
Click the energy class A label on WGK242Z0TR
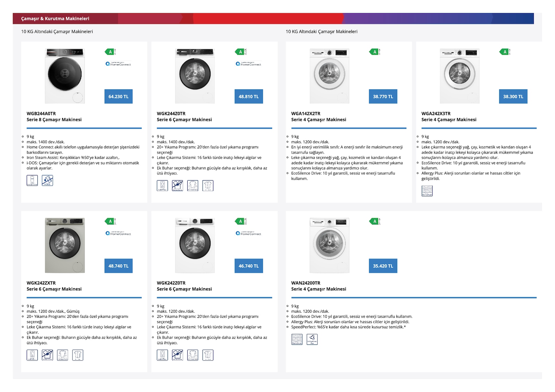coord(240,221)
